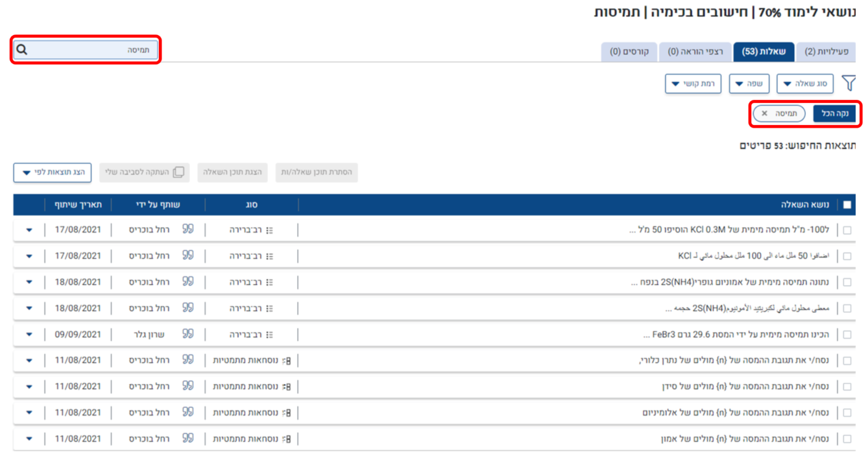Click the multiple-choice type icon in FeBr3 row
The height and width of the screenshot is (461, 868).
270,335
